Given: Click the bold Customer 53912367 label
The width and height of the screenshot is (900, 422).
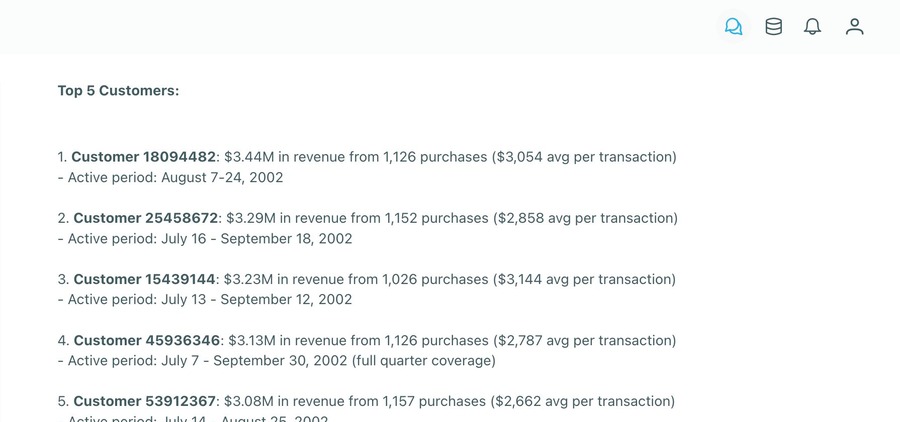Looking at the screenshot, I should pos(145,401).
